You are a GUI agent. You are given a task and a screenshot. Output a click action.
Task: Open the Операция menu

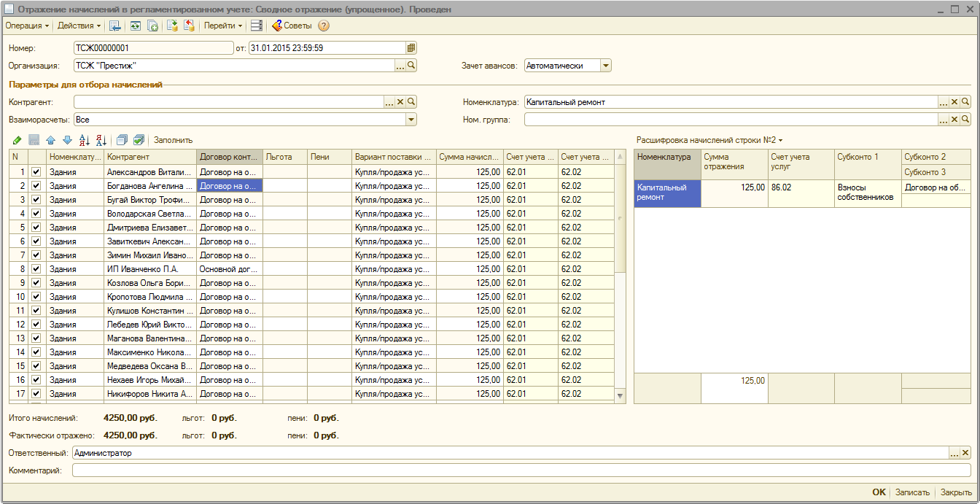[x=27, y=26]
